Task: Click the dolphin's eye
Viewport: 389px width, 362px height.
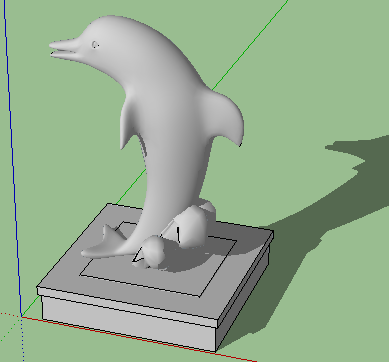Action: pyautogui.click(x=95, y=44)
